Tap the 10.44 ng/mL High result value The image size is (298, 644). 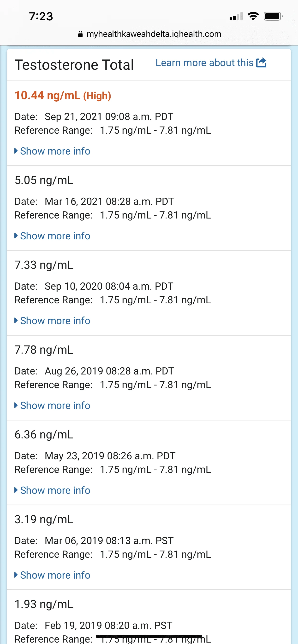63,96
